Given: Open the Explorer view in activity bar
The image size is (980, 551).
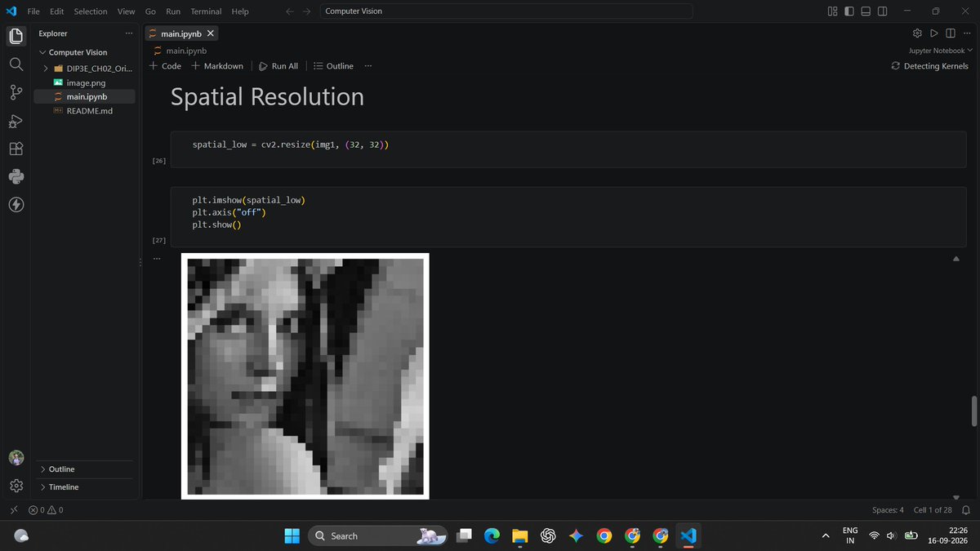Looking at the screenshot, I should pyautogui.click(x=16, y=36).
